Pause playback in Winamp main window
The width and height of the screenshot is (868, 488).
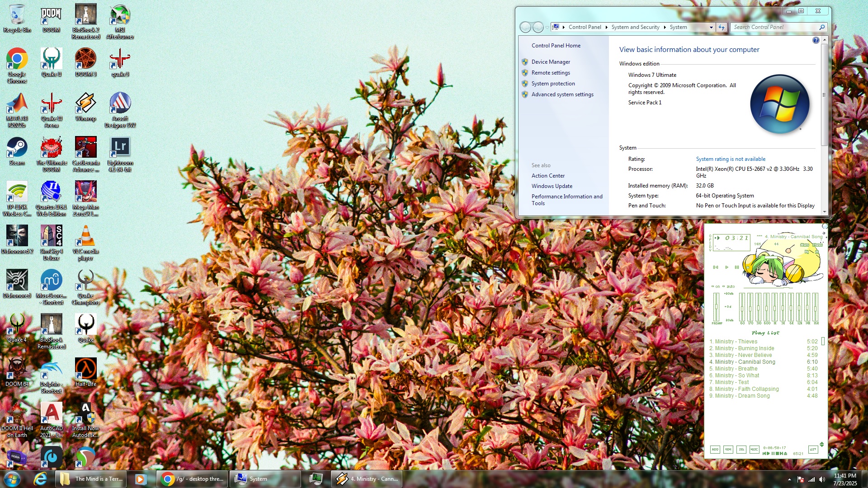(737, 267)
